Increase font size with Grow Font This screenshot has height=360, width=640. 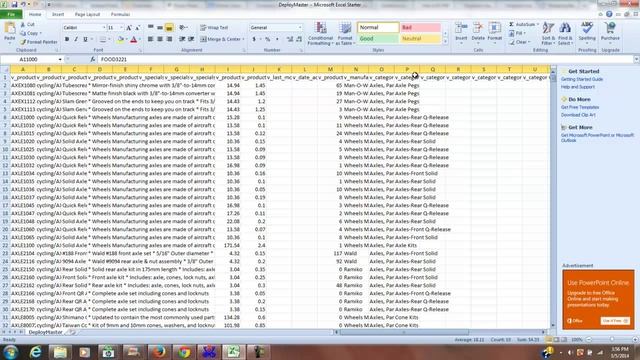click(x=129, y=28)
